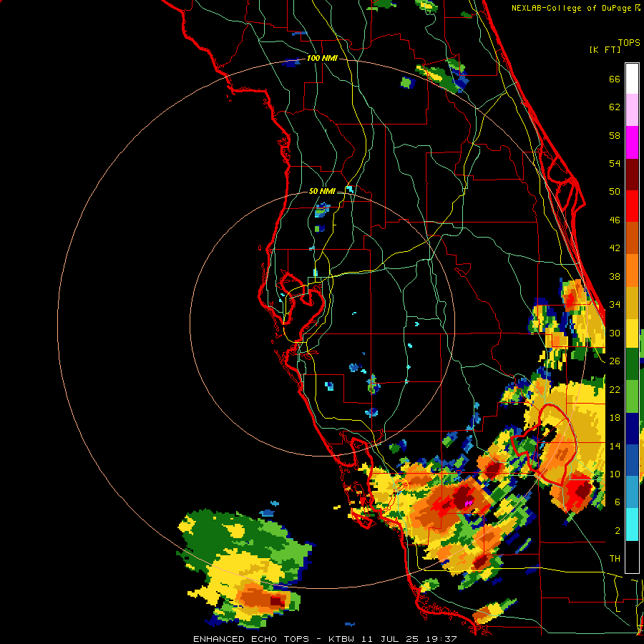Click the 100 NMI range ring label
This screenshot has height=644, width=644.
pos(321,59)
